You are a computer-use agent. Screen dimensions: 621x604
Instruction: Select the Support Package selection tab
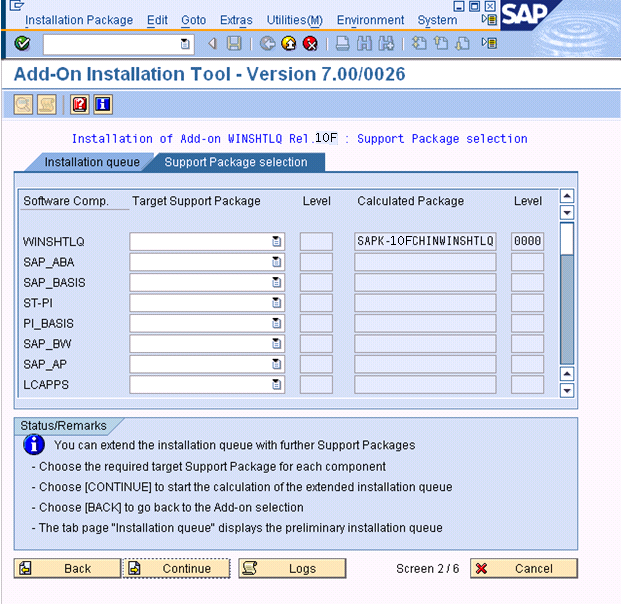(236, 162)
